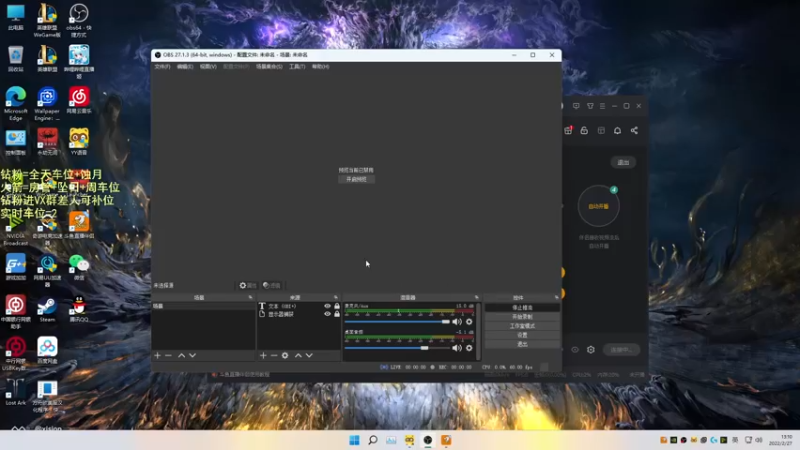This screenshot has width=800, height=450.
Task: Pop out the Audio Mixer dock panel
Action: [x=477, y=297]
